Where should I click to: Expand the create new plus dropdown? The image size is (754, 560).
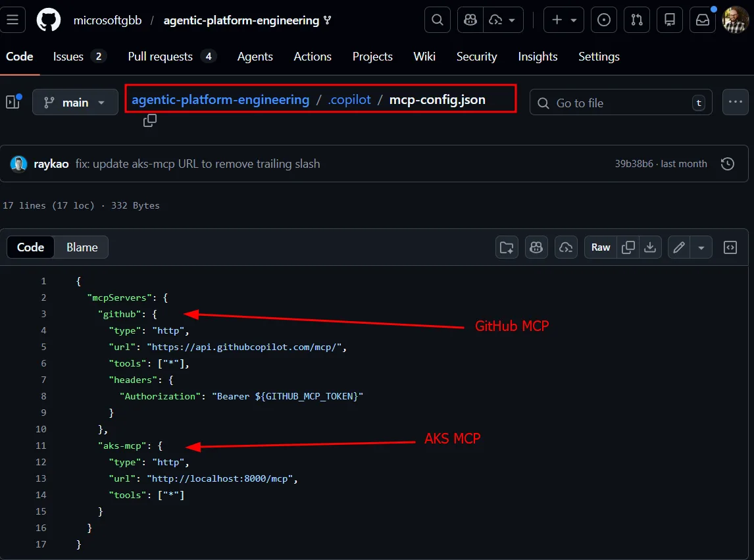tap(564, 20)
